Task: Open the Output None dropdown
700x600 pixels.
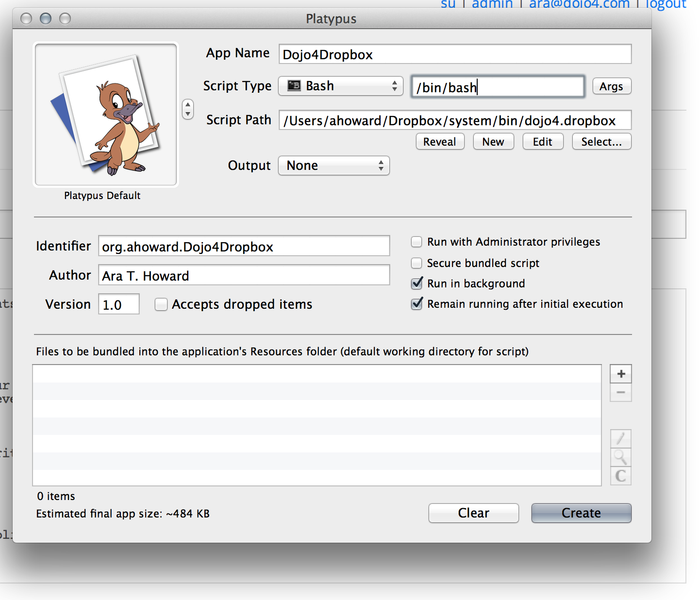Action: [x=334, y=166]
